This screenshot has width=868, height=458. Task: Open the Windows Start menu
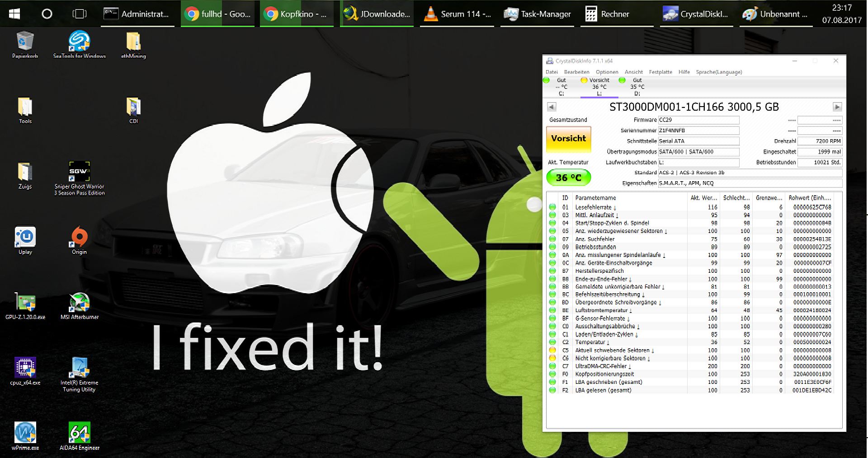point(14,14)
